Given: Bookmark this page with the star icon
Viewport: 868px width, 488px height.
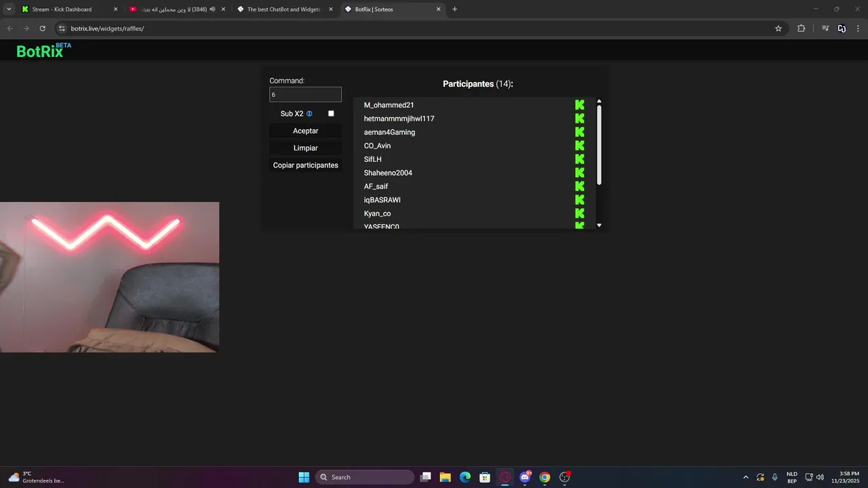Looking at the screenshot, I should pos(778,28).
